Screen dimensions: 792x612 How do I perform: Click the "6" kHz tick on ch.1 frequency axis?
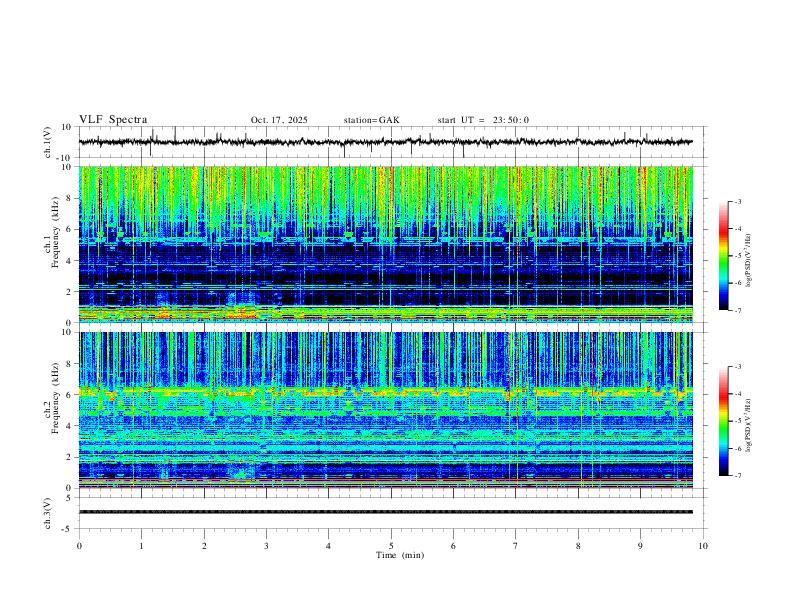pyautogui.click(x=69, y=229)
